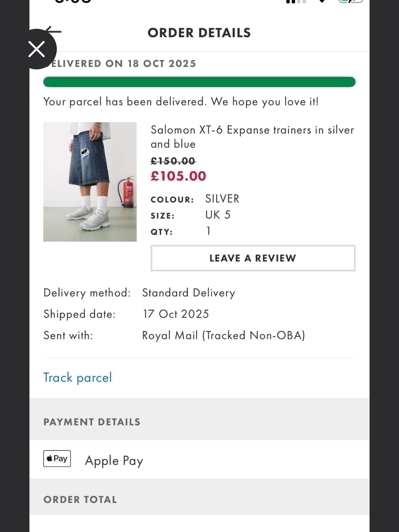399x532 pixels.
Task: Tap the £105.00 sale price
Action: (178, 176)
